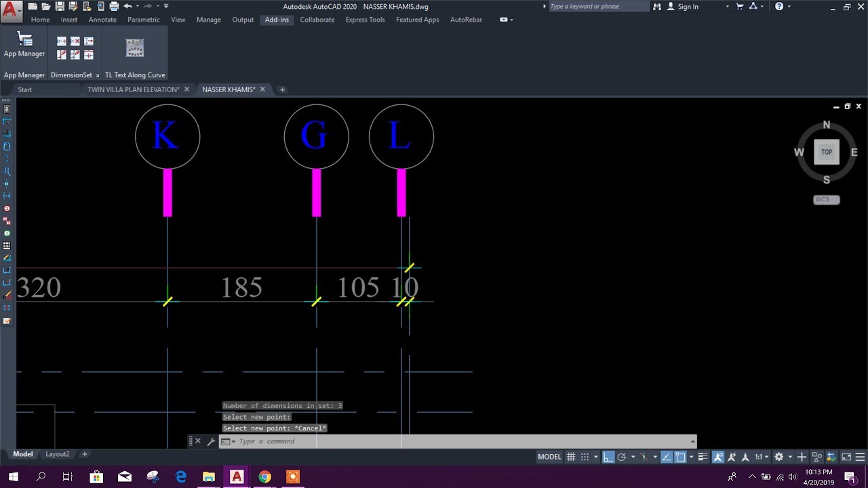Toggle lineweight display in status bar
The height and width of the screenshot is (488, 868).
(x=703, y=457)
